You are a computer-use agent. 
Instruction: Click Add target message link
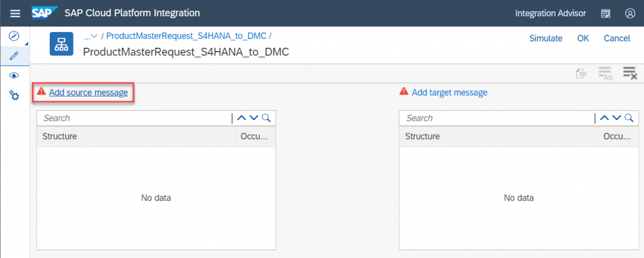[x=449, y=93]
